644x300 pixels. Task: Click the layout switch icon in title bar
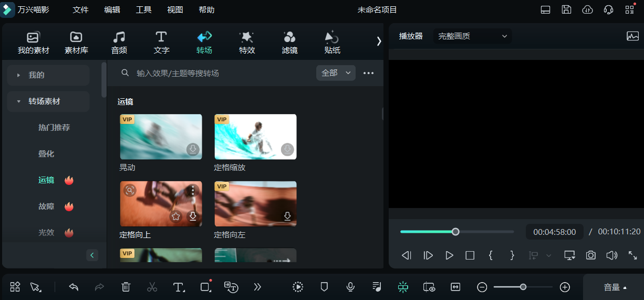[546, 9]
